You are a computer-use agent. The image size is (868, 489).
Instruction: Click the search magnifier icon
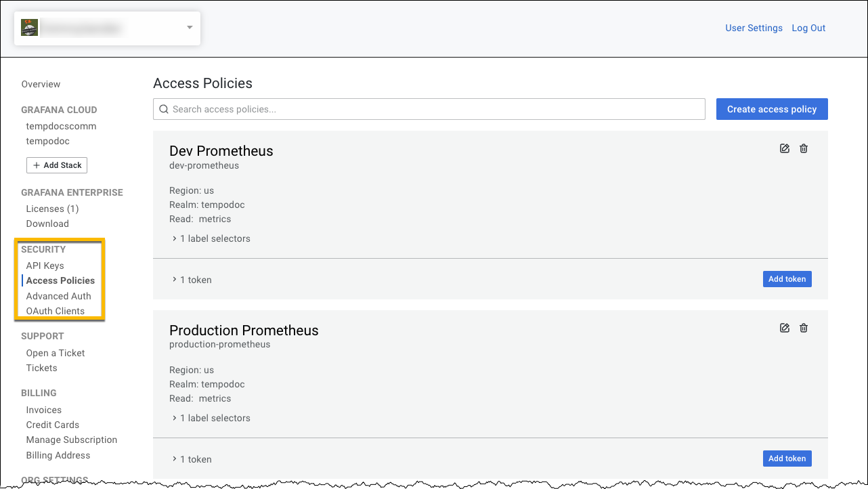point(164,109)
